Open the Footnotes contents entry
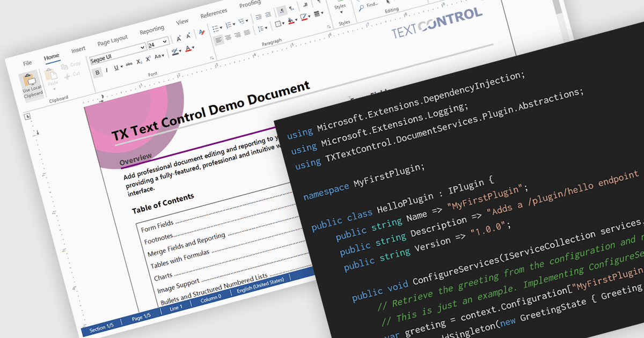The width and height of the screenshot is (644, 338). [x=159, y=238]
